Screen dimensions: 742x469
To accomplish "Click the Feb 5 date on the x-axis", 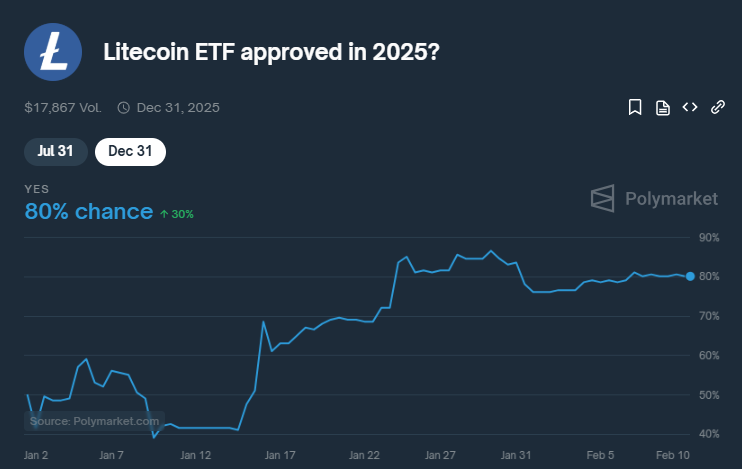I will [599, 455].
